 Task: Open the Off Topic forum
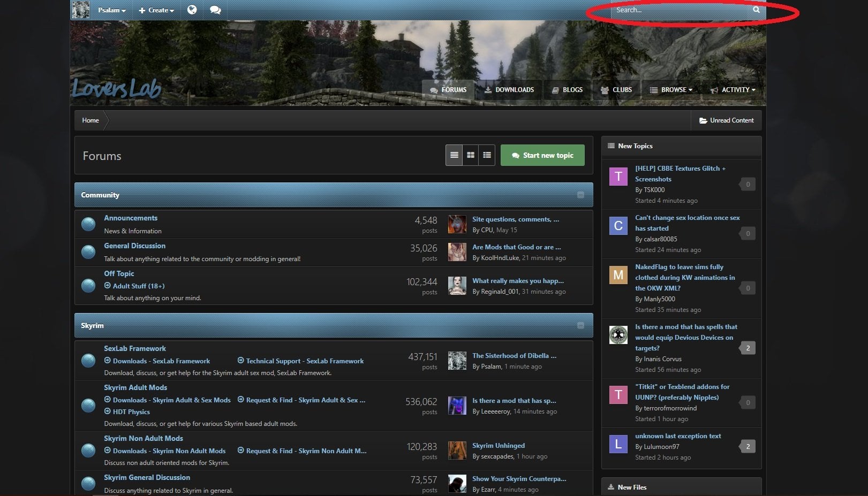[119, 273]
